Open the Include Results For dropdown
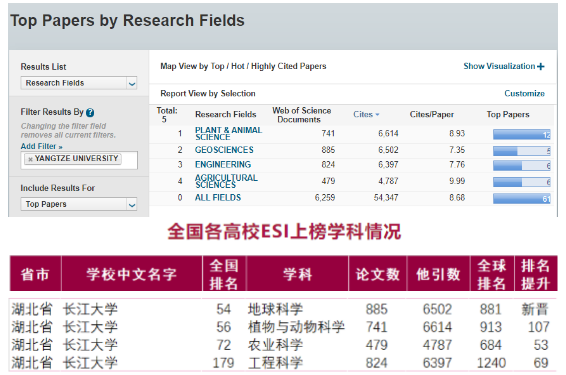Viewport: 566px width, 375px height. 79,204
